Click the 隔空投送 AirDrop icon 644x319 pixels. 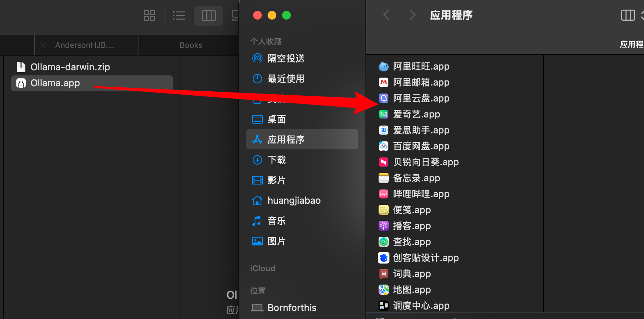tap(257, 58)
